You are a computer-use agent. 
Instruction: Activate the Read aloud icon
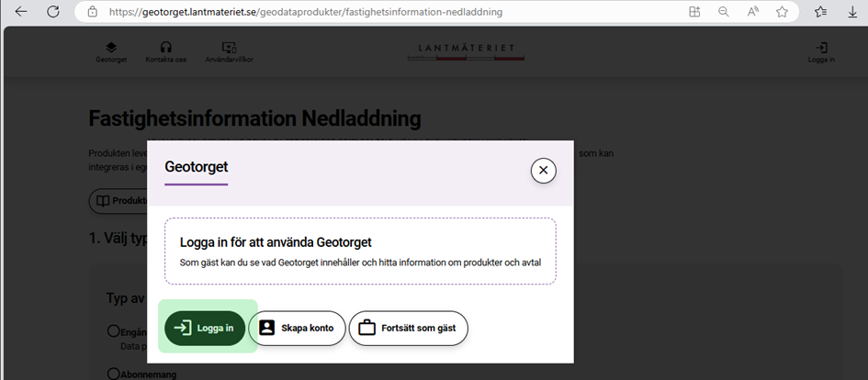coord(753,12)
